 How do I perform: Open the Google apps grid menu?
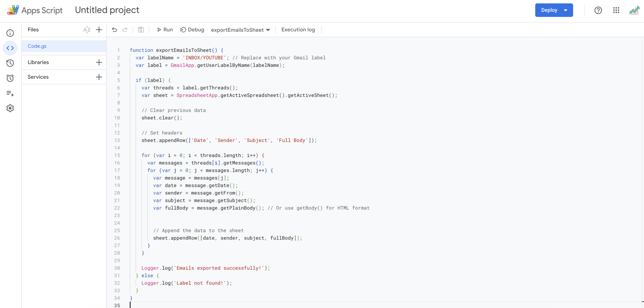(616, 10)
